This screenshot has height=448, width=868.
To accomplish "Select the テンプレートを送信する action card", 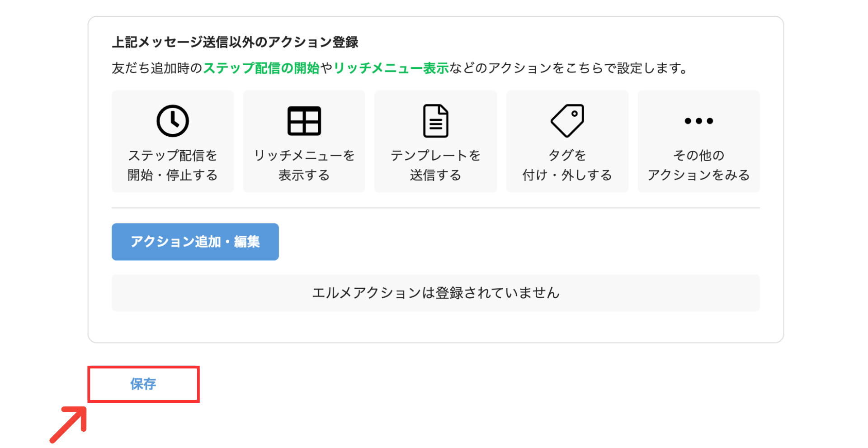I will 435,141.
